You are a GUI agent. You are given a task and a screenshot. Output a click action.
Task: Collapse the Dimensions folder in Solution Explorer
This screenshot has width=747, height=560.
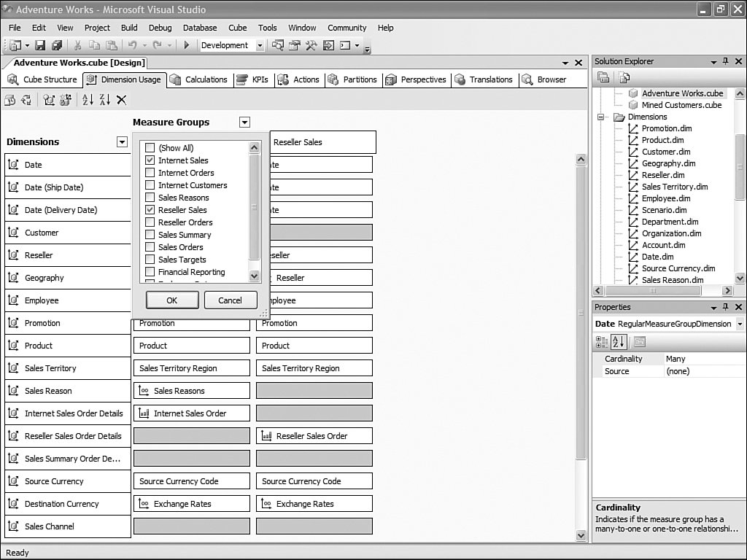click(601, 117)
